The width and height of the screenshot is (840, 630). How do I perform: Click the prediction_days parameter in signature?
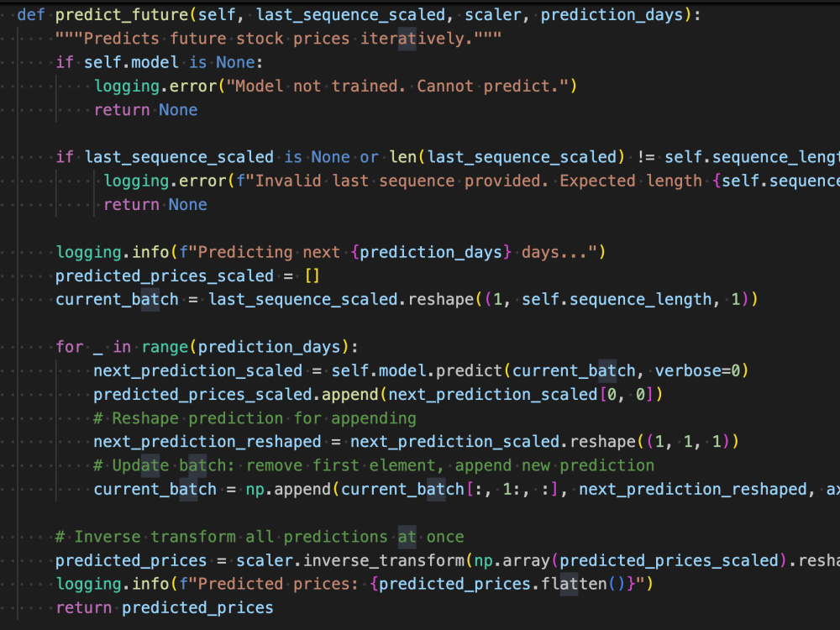[x=612, y=15]
